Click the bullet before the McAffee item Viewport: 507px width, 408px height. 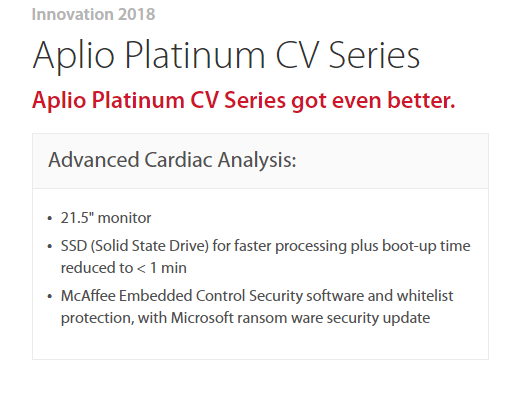point(50,296)
